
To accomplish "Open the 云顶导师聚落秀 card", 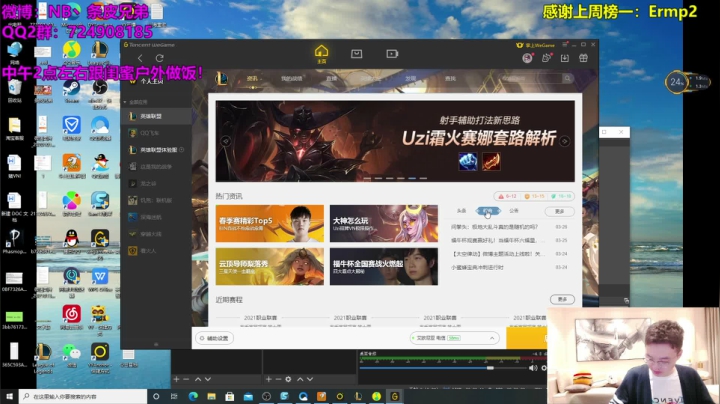I will [270, 267].
